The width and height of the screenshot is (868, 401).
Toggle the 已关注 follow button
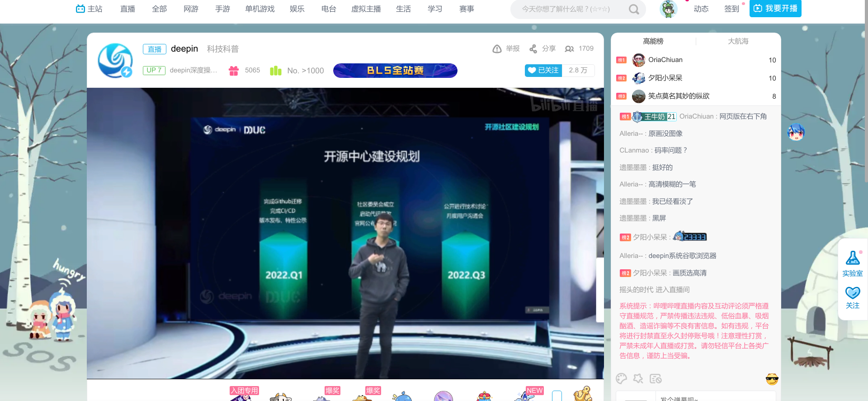click(x=543, y=70)
